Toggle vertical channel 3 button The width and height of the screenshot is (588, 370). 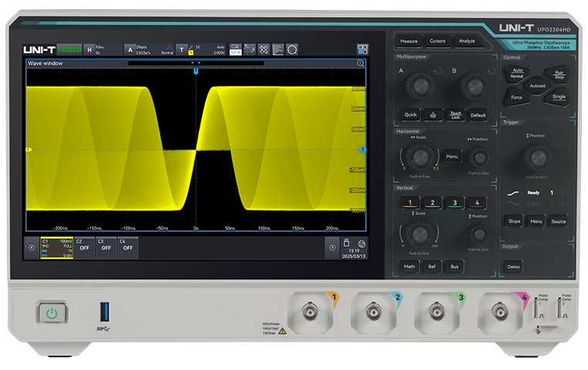pyautogui.click(x=455, y=203)
